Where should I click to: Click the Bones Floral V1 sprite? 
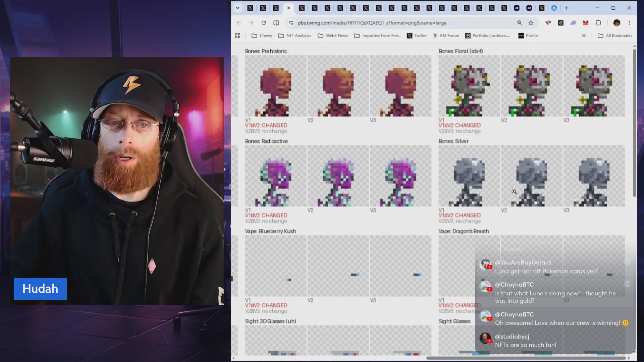click(469, 86)
